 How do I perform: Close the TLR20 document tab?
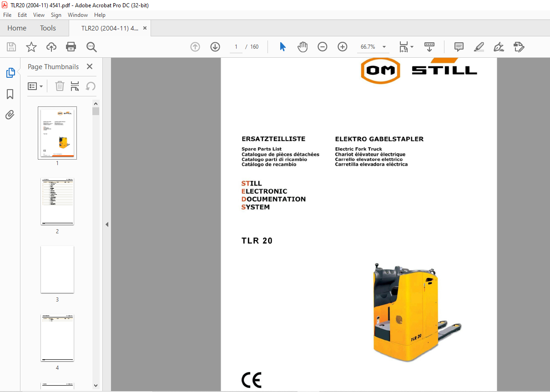pos(145,28)
